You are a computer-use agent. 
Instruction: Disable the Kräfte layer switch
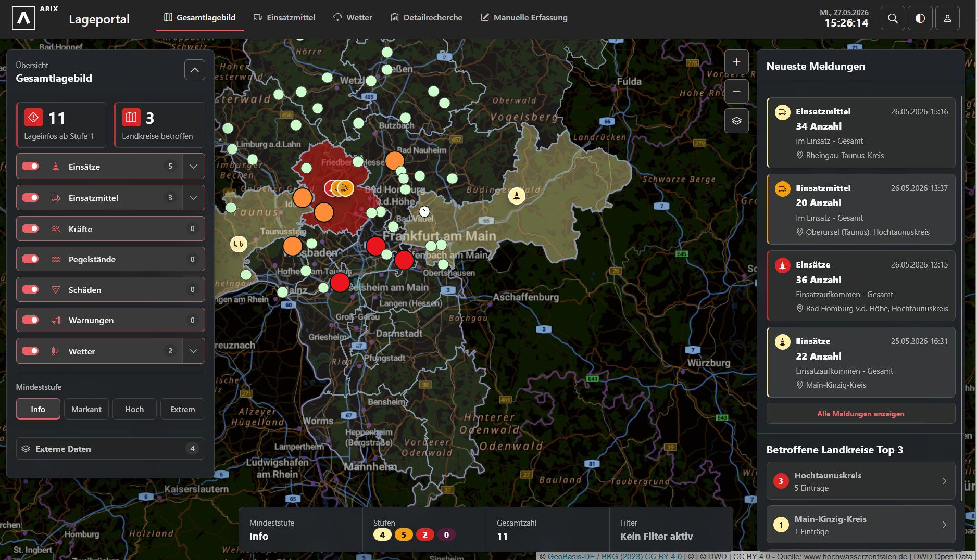tap(30, 228)
